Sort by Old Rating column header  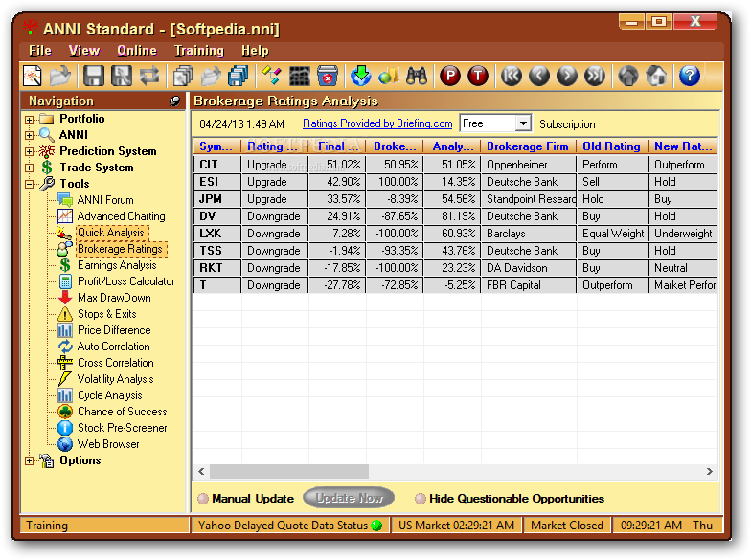pyautogui.click(x=611, y=146)
